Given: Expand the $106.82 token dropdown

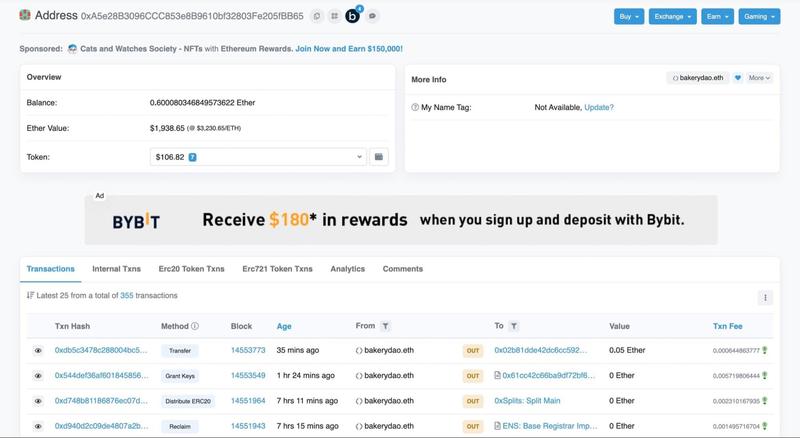Looking at the screenshot, I should 258,157.
